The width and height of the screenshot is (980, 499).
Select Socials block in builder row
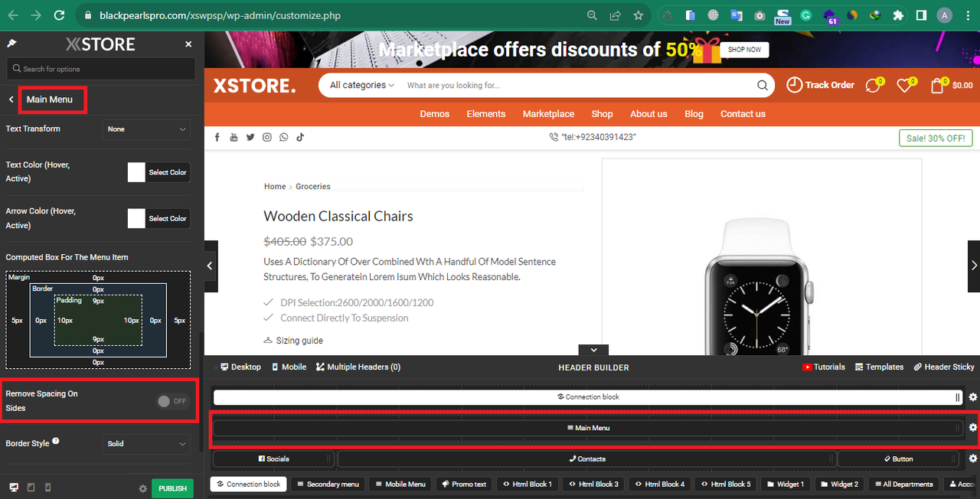[274, 459]
